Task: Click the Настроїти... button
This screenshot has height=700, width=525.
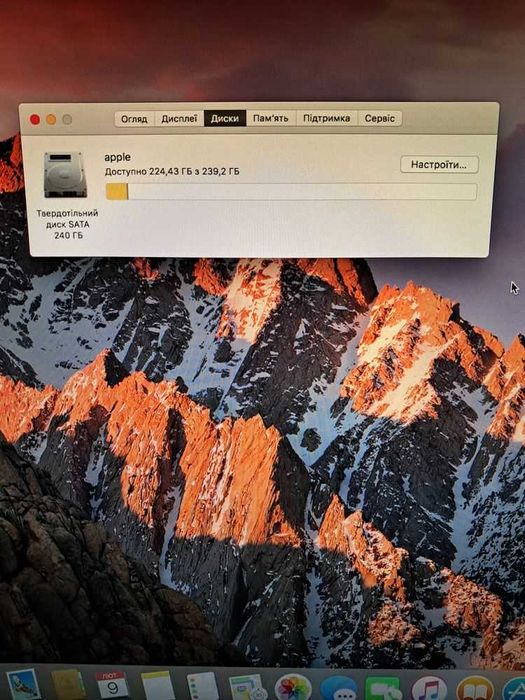Action: (439, 164)
